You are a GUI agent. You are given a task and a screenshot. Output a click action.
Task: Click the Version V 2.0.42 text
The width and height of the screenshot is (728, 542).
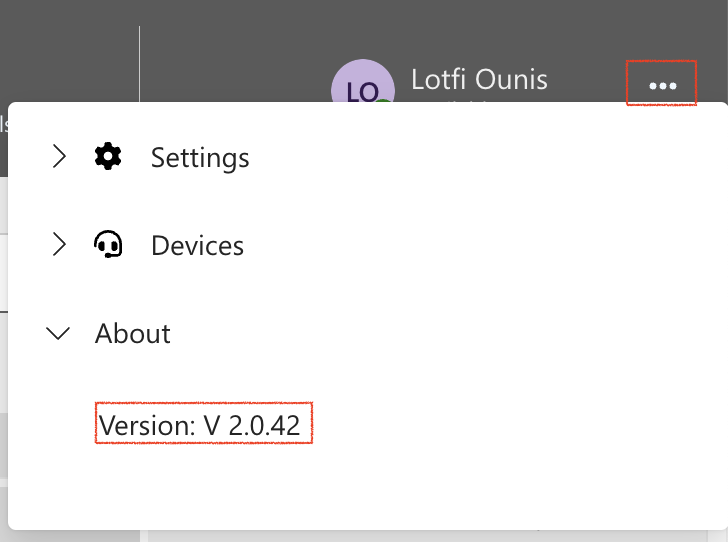(x=199, y=425)
